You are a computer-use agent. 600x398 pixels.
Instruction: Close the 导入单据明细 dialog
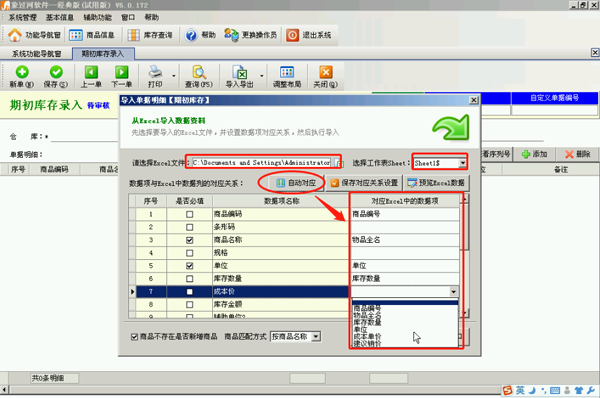coord(473,100)
